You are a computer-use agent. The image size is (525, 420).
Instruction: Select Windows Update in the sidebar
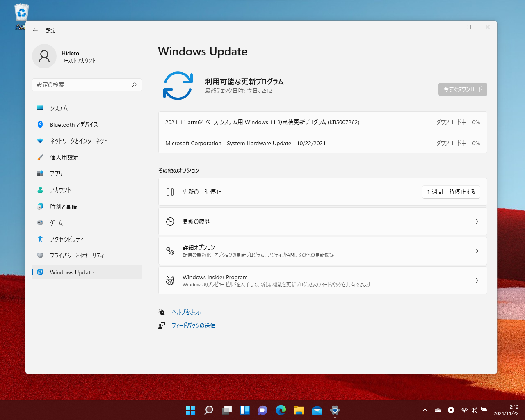point(71,272)
